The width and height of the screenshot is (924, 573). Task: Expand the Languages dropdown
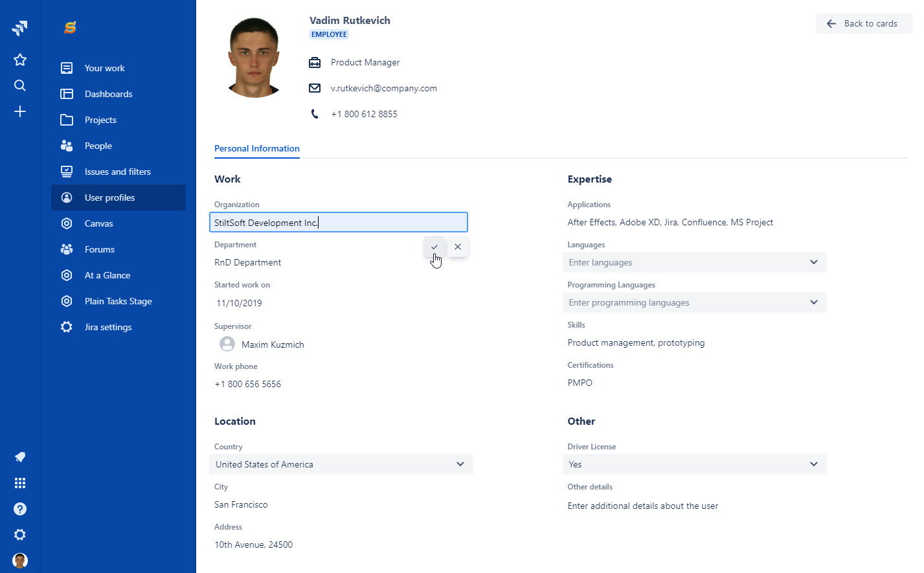coord(813,262)
